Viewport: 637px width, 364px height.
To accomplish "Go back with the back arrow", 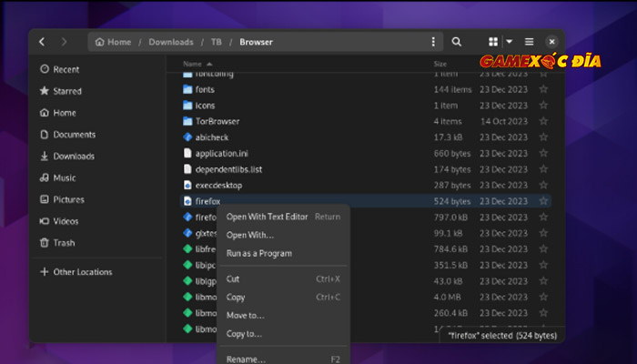I will point(42,42).
